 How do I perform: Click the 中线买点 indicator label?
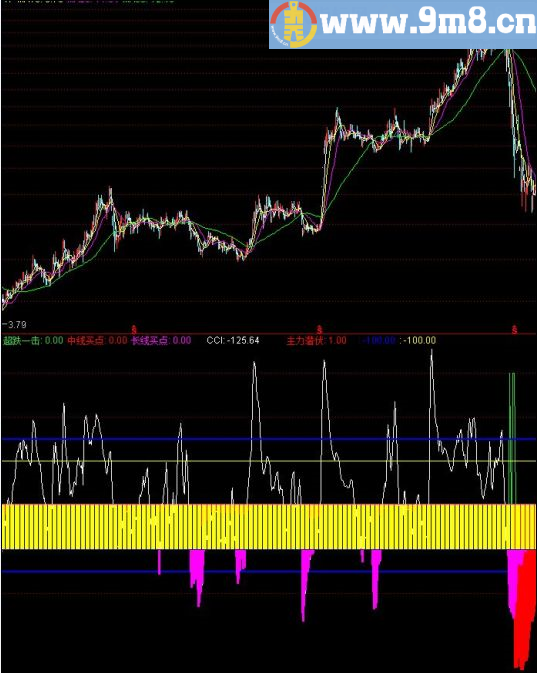coord(97,341)
